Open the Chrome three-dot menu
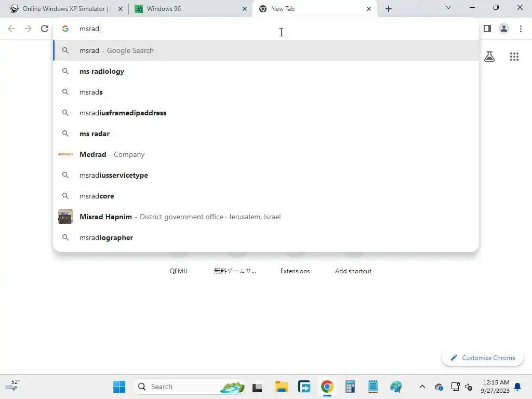 521,29
